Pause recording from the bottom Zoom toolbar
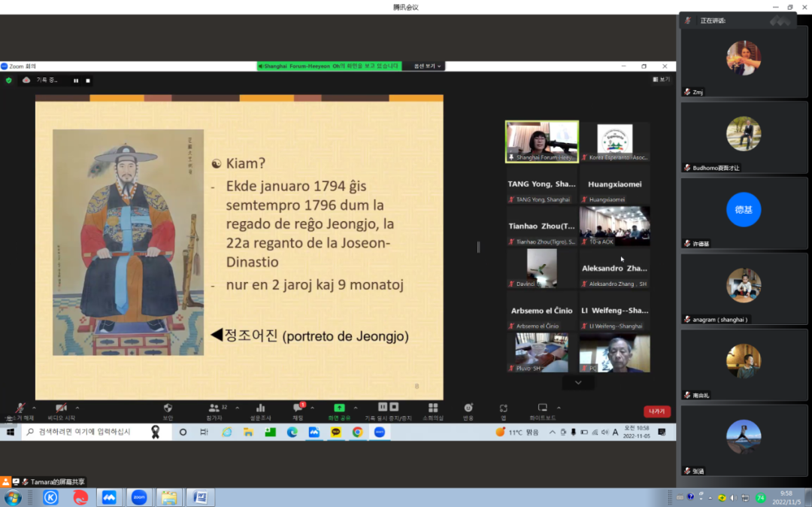Viewport: 812px width, 507px height. tap(383, 407)
